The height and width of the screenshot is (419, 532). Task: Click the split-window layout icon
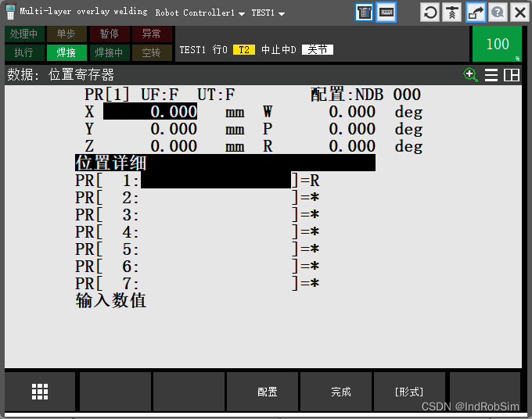[x=512, y=75]
